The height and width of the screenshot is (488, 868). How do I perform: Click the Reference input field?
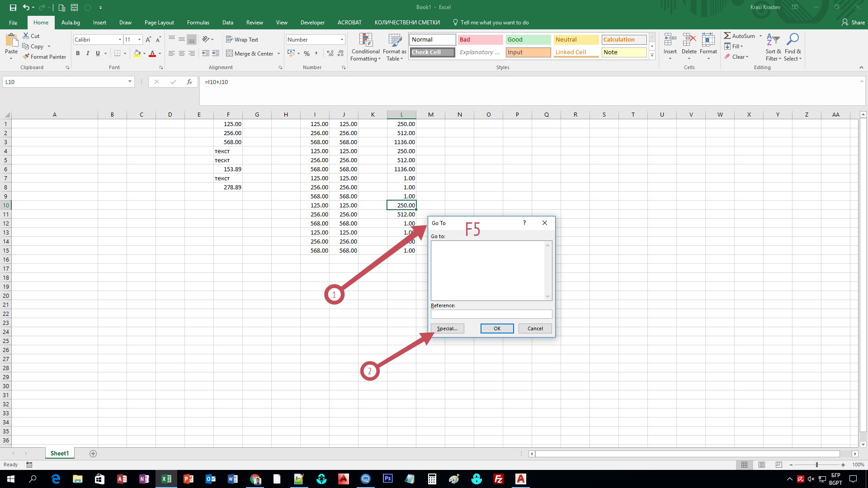pyautogui.click(x=491, y=314)
